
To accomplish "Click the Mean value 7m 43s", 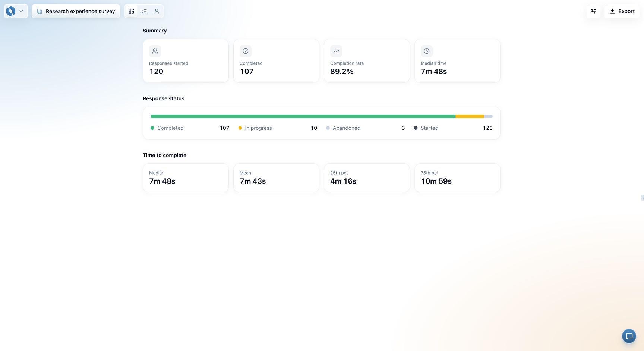I will [253, 181].
